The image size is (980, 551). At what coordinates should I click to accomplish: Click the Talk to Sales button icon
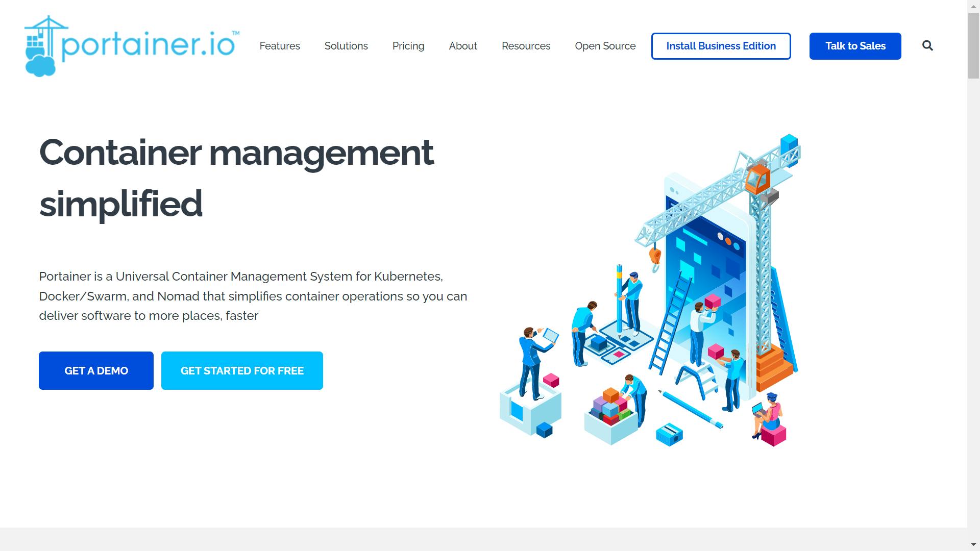855,46
